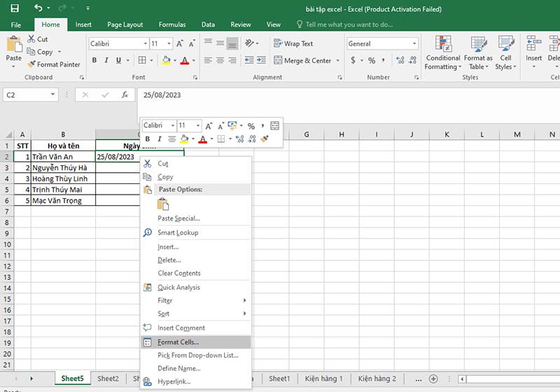Image resolution: width=560 pixels, height=392 pixels.
Task: Toggle Bottom Align in ribbon
Action: [232, 43]
